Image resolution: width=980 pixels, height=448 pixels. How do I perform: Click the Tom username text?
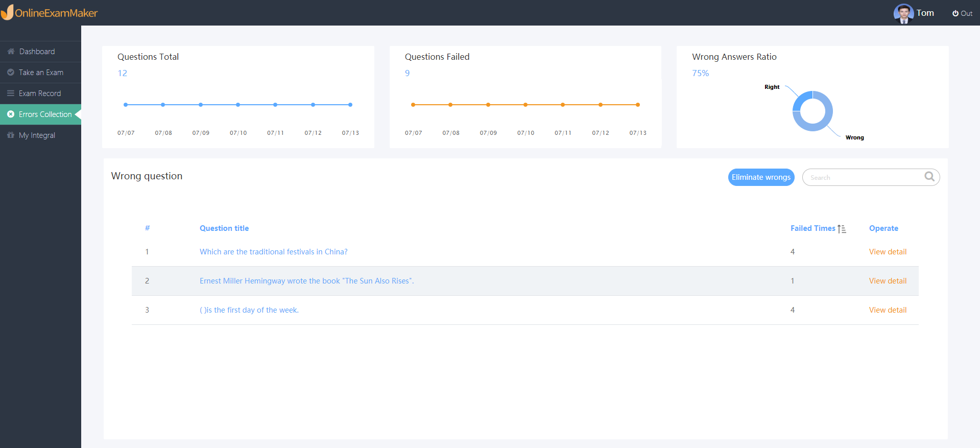(x=925, y=13)
